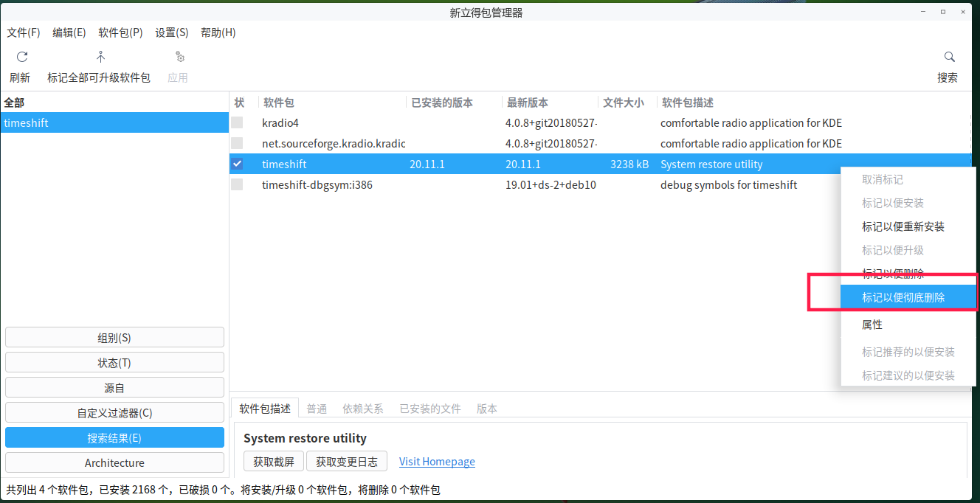The image size is (980, 503).
Task: Click the 获取截屏 button
Action: pos(274,462)
